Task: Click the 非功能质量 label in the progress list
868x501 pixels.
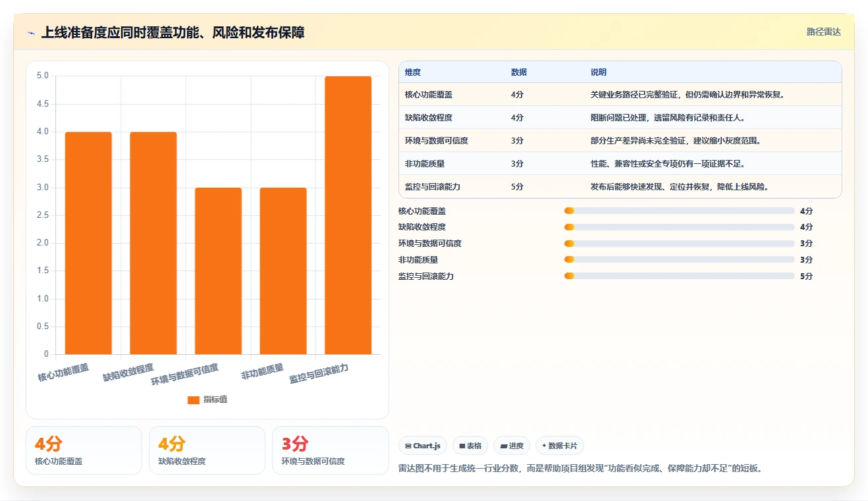Action: (x=418, y=260)
